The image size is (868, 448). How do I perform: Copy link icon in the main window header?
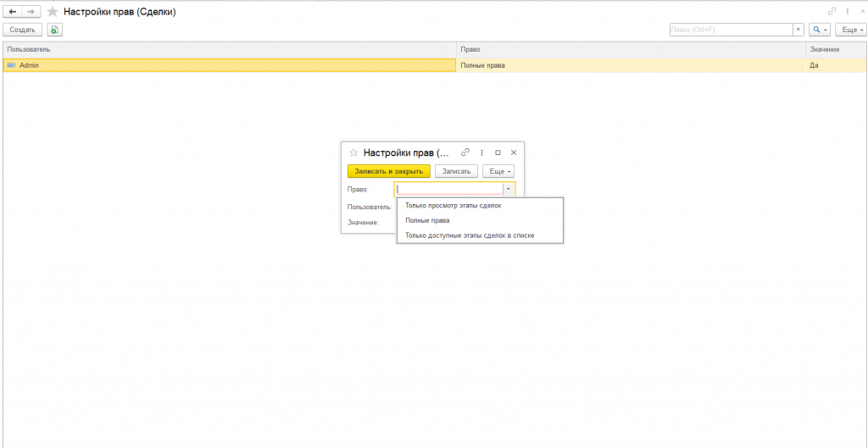pos(832,12)
